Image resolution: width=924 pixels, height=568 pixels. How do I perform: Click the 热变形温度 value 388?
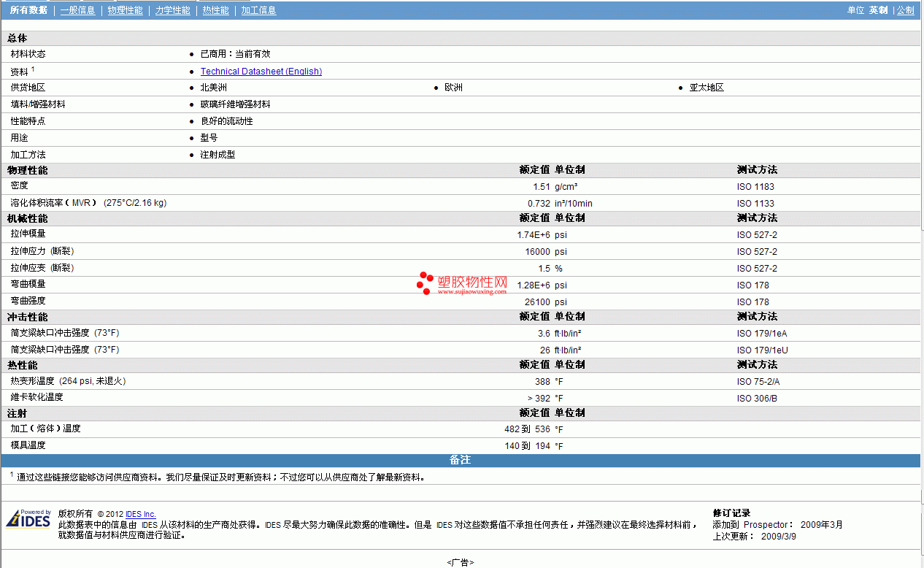pos(542,382)
